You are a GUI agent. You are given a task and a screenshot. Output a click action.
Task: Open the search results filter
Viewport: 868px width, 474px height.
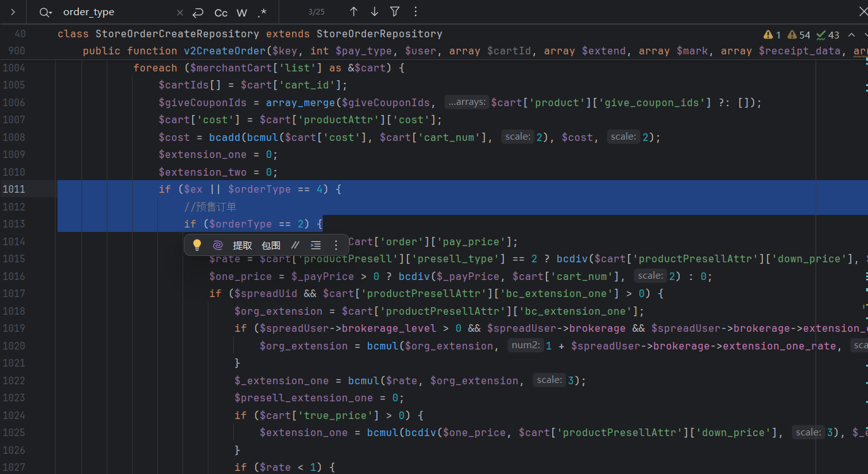395,11
